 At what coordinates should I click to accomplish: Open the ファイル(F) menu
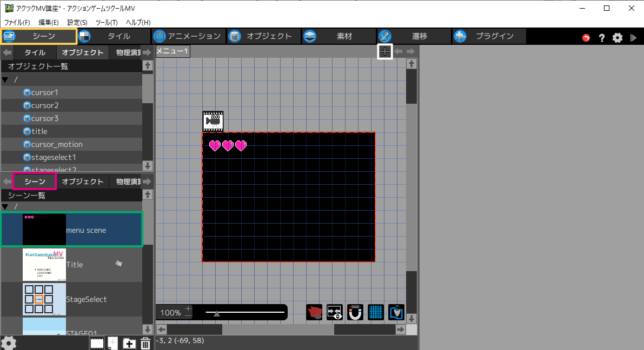pyautogui.click(x=17, y=22)
